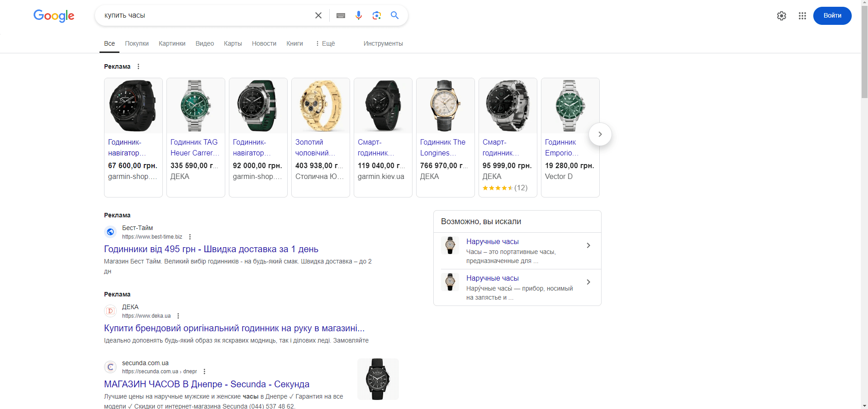This screenshot has width=868, height=409.
Task: Select the Все tab
Action: (109, 43)
